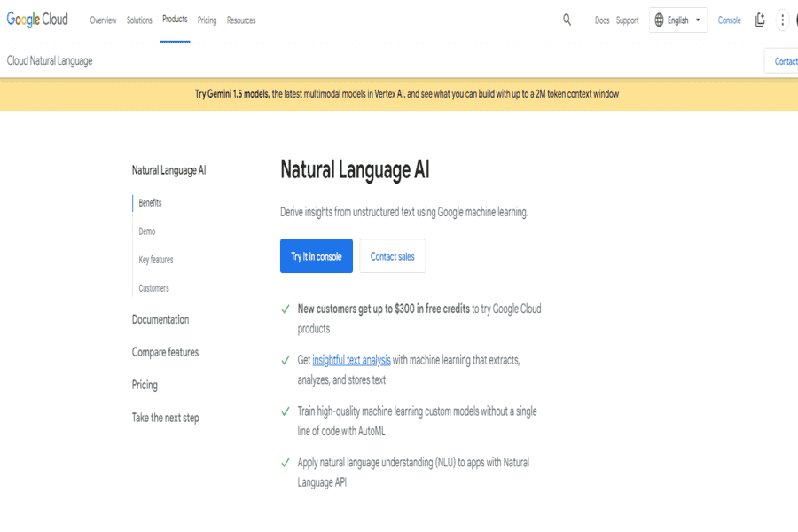Viewport: 798px width, 532px height.
Task: Click the Cloud Natural Language breadcrumb title
Action: tap(50, 60)
